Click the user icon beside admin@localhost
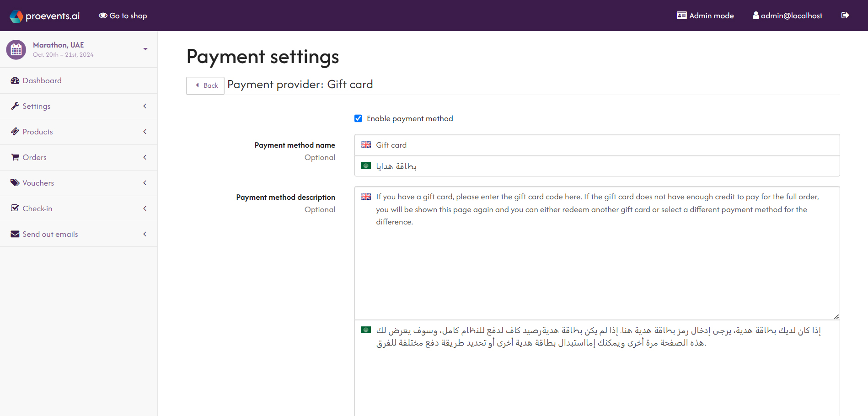 point(755,15)
